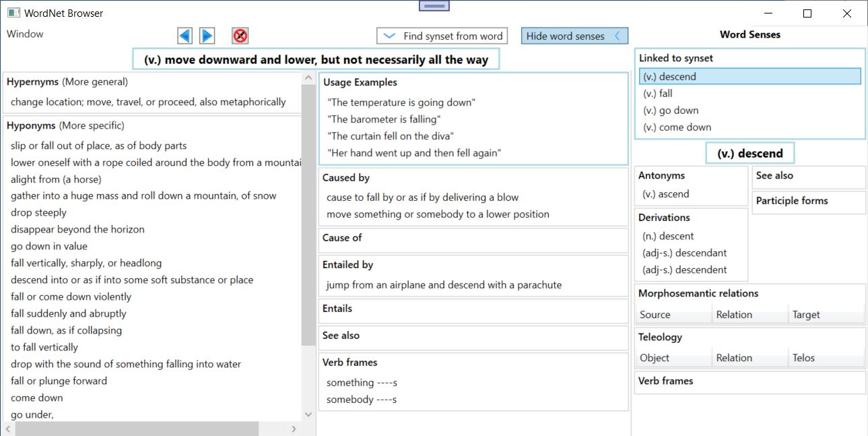
Task: Click the (n.) descent derivation
Action: point(668,237)
